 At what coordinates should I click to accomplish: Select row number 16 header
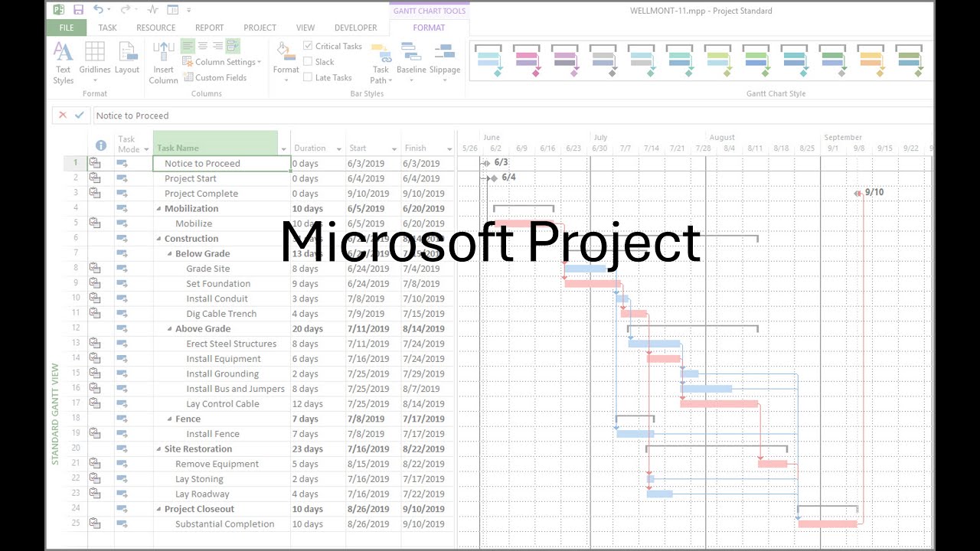click(75, 389)
